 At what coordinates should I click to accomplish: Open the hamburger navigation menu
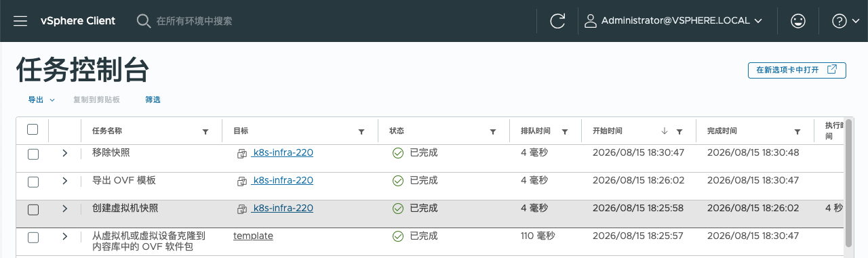click(x=20, y=21)
